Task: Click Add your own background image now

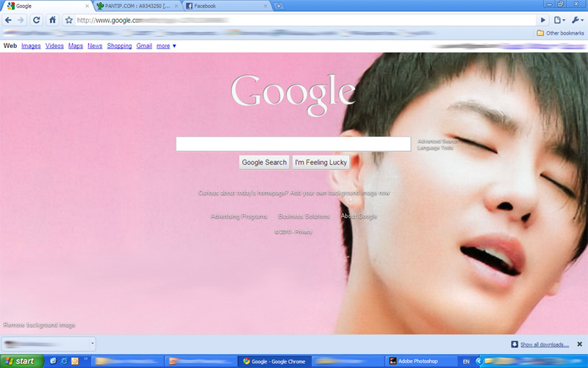Action: [340, 193]
